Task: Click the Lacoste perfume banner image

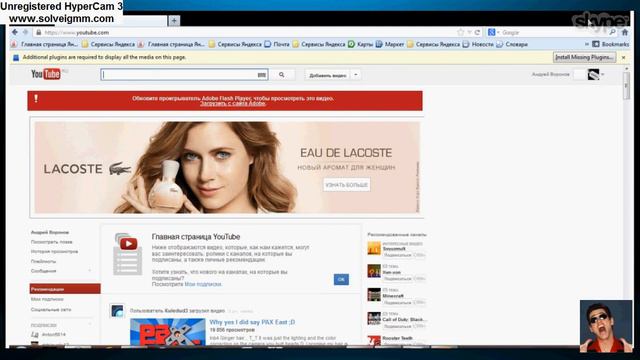Action: pos(227,167)
